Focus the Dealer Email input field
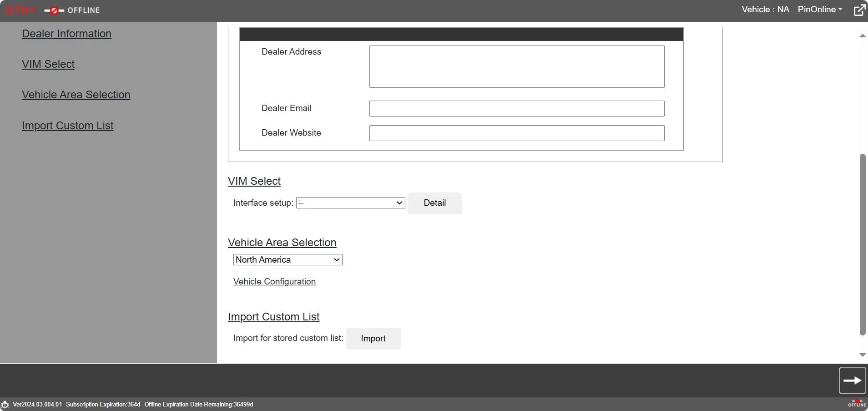The image size is (868, 411). click(x=517, y=109)
